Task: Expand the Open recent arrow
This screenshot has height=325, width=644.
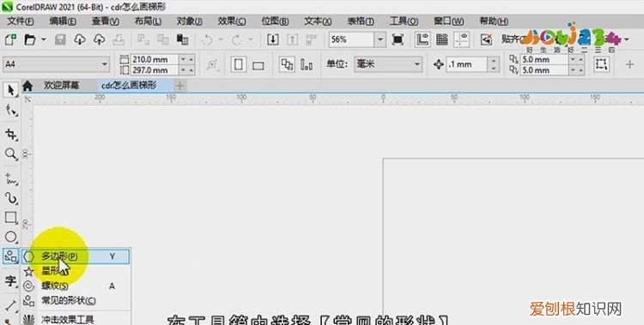Action: click(x=43, y=39)
